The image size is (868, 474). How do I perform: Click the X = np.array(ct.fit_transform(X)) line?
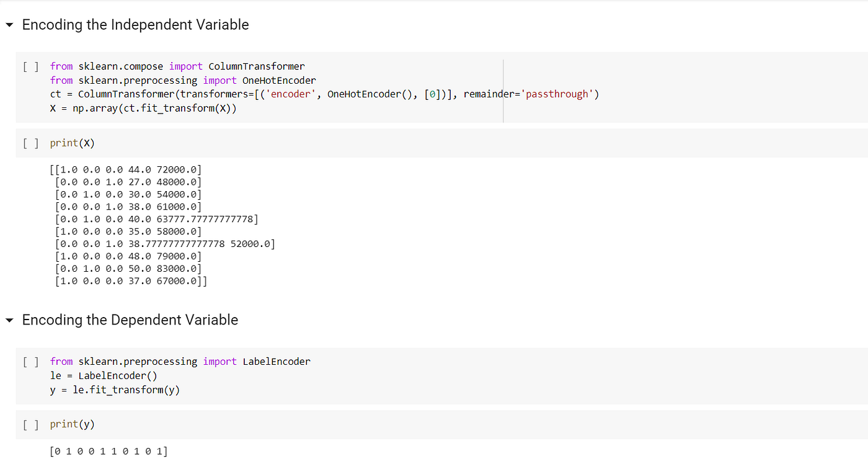[x=144, y=107]
